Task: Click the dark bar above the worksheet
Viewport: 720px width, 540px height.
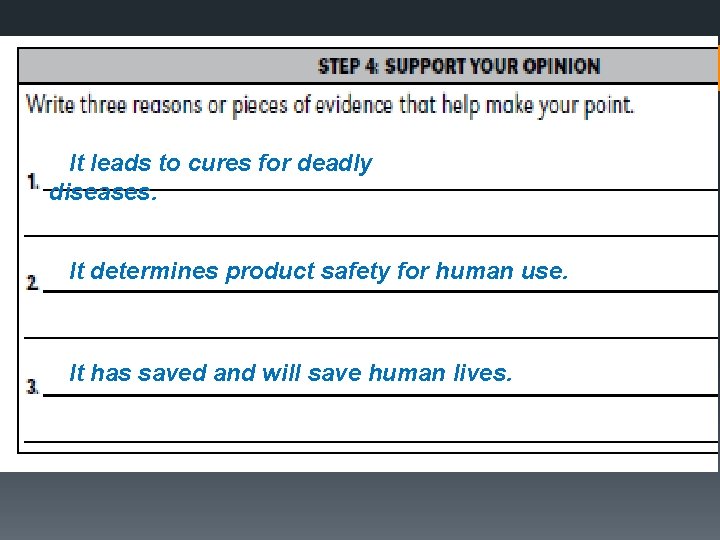Action: (360, 17)
